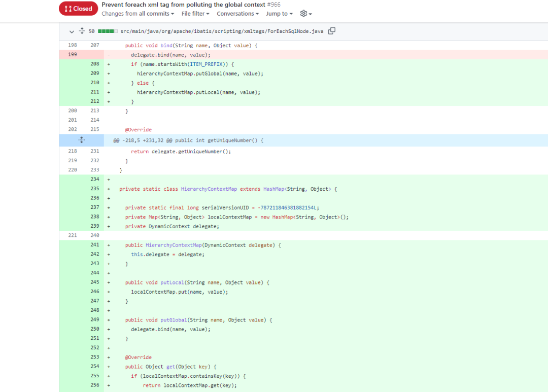
Task: Click the code hierarchyContextMap.putGlobal(name, value)
Action: 200,74
